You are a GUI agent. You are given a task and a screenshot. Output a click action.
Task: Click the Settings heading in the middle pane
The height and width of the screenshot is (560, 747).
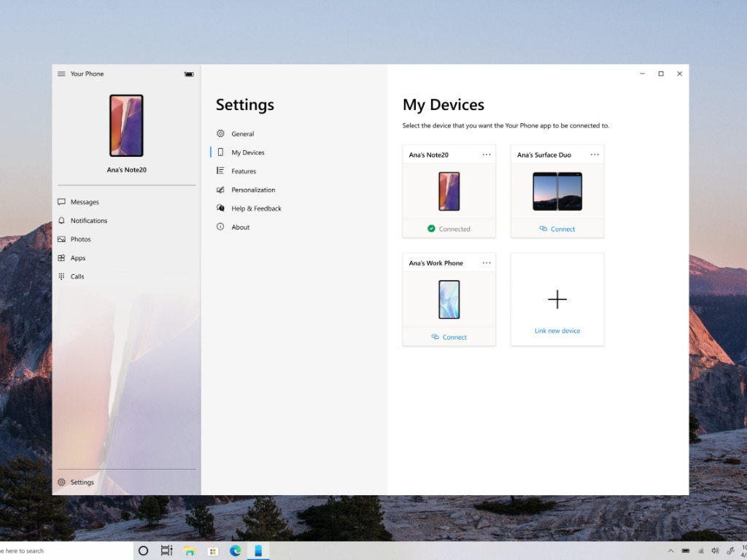[245, 105]
